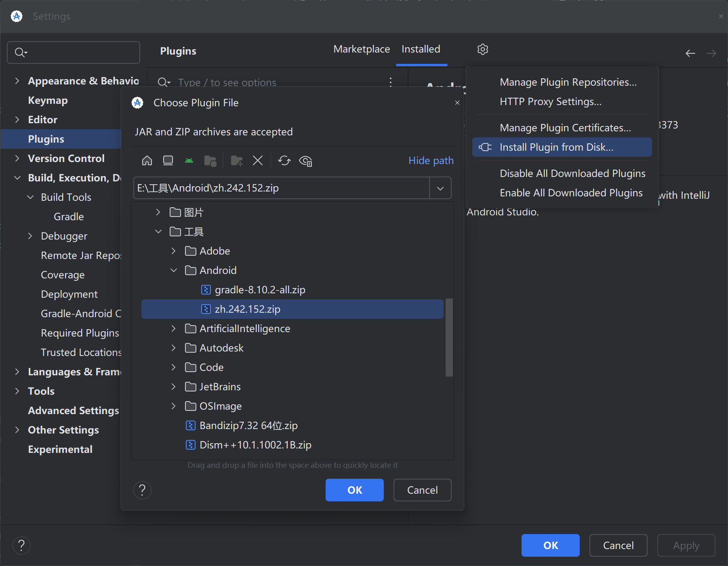This screenshot has height=566, width=728.
Task: Select Keymap in settings tree
Action: pos(48,100)
